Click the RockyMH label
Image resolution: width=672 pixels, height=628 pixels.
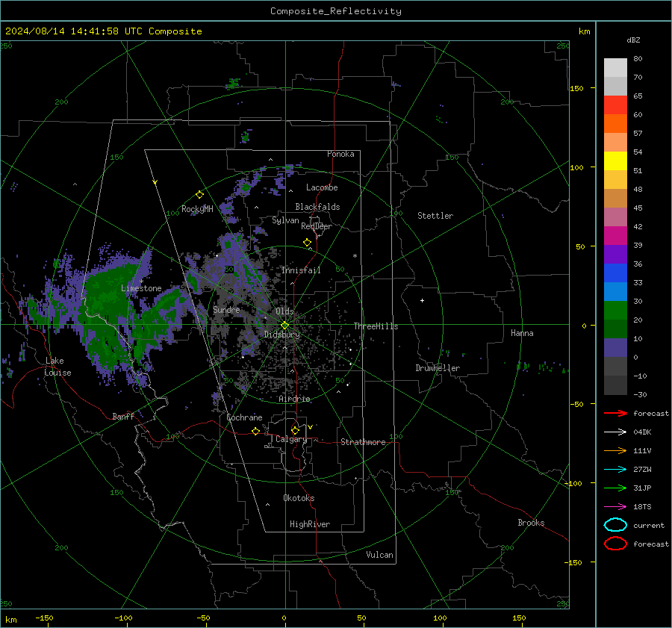(197, 209)
